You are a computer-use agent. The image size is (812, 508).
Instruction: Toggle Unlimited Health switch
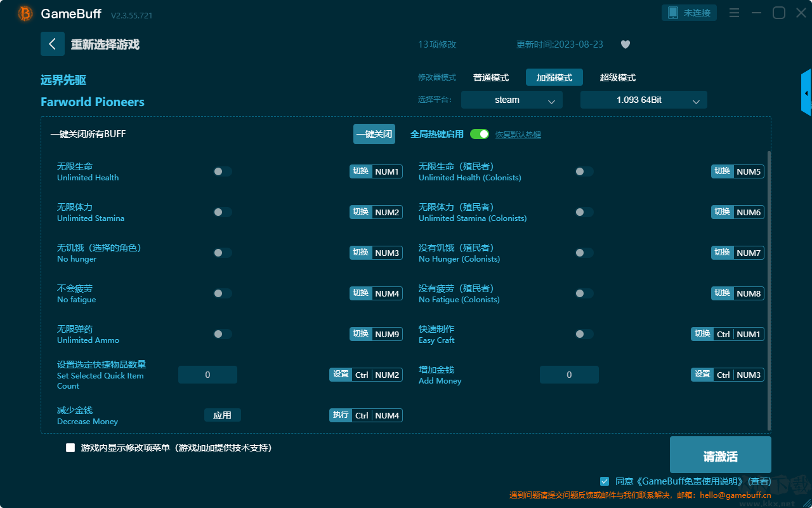pos(222,171)
